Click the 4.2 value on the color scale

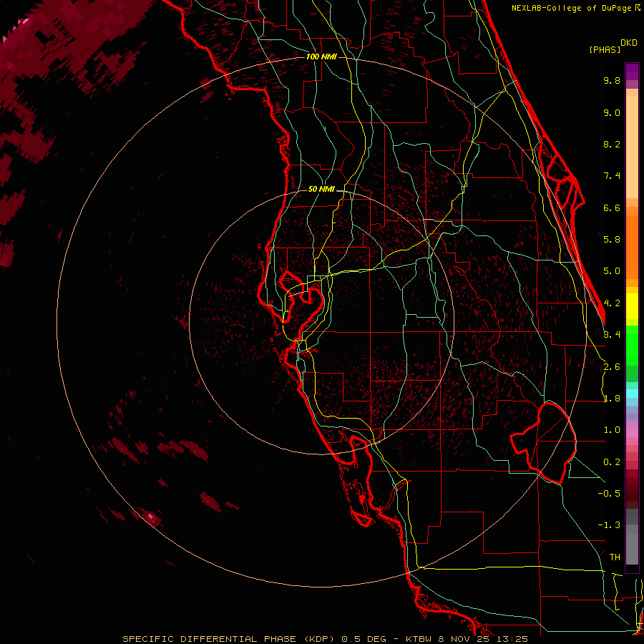[x=612, y=303]
